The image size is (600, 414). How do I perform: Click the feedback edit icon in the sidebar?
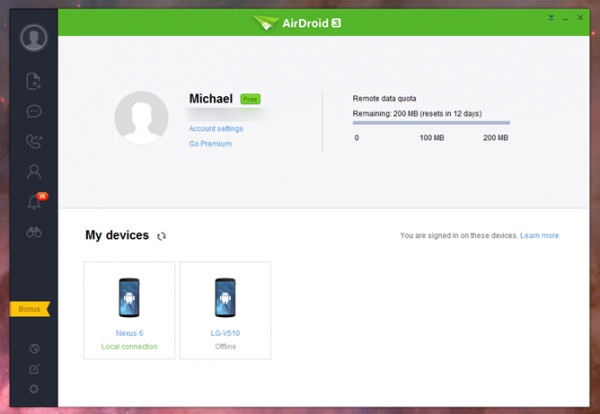coord(34,368)
